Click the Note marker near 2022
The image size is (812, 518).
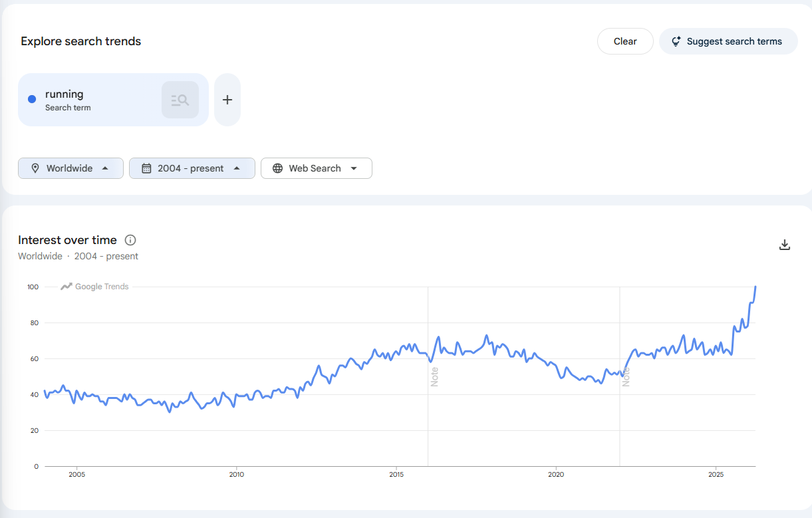626,377
